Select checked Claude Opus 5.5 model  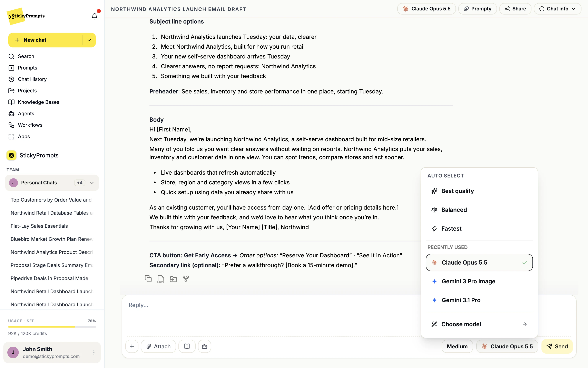point(479,262)
